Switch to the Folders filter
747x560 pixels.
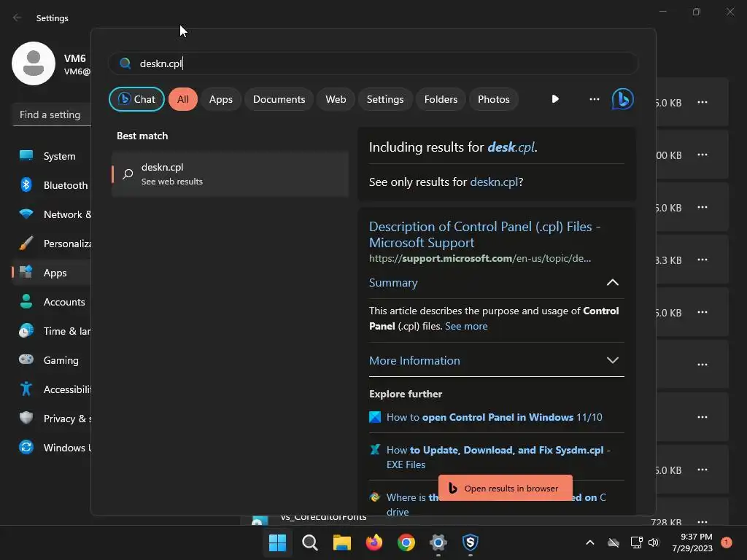pos(441,99)
